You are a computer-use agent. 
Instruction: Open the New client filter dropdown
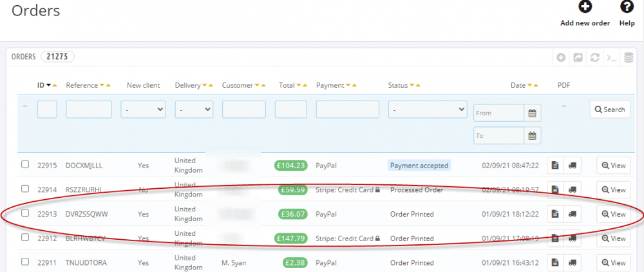[x=143, y=110]
